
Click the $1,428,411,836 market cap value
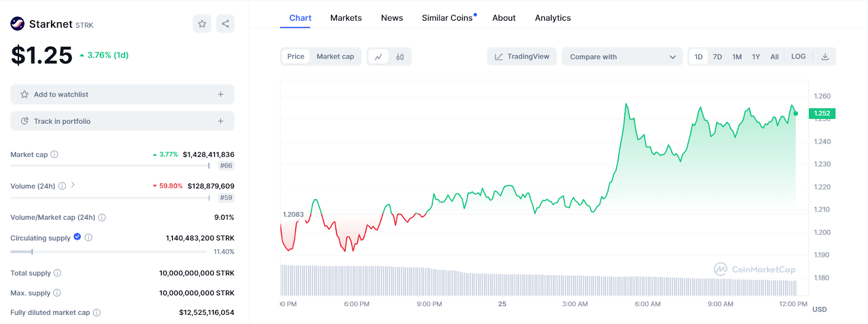(x=208, y=154)
